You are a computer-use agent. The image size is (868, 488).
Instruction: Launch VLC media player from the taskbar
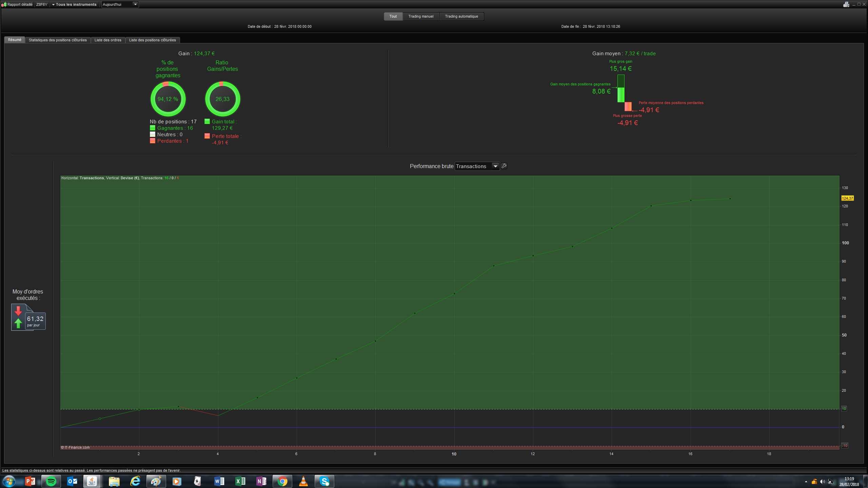(303, 481)
